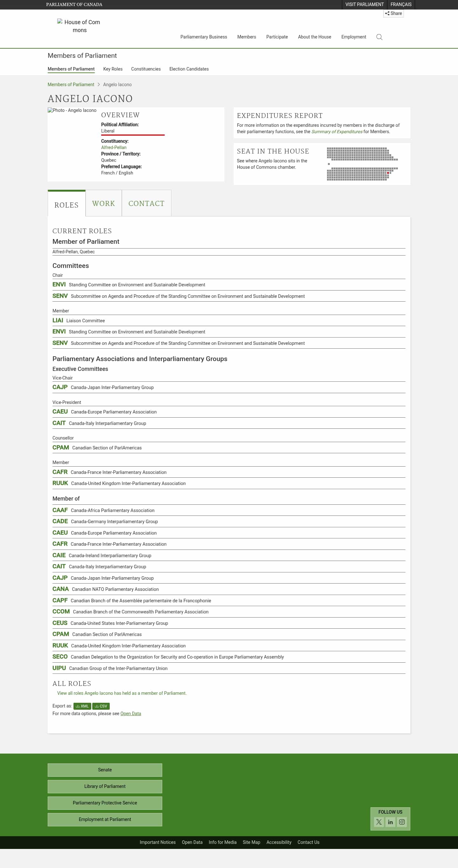Switch site language to Français
The width and height of the screenshot is (458, 868).
click(x=401, y=4)
